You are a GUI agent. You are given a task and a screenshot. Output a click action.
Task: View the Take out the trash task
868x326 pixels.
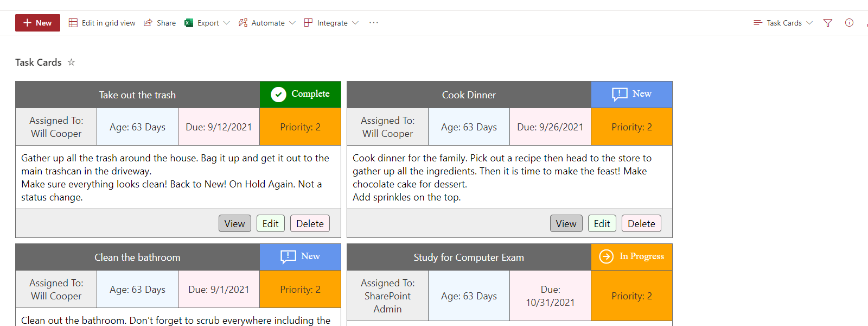pos(234,223)
